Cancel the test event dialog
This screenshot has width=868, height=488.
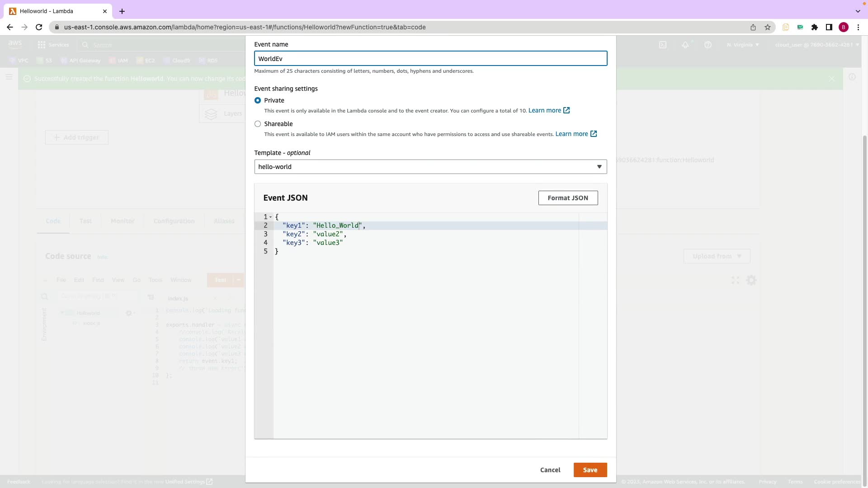pyautogui.click(x=550, y=470)
